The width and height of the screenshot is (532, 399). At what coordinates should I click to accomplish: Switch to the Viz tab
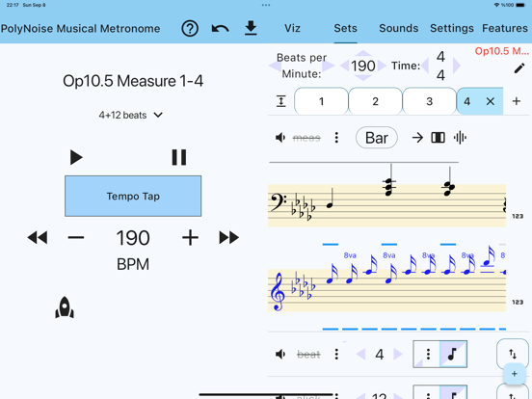click(x=292, y=28)
